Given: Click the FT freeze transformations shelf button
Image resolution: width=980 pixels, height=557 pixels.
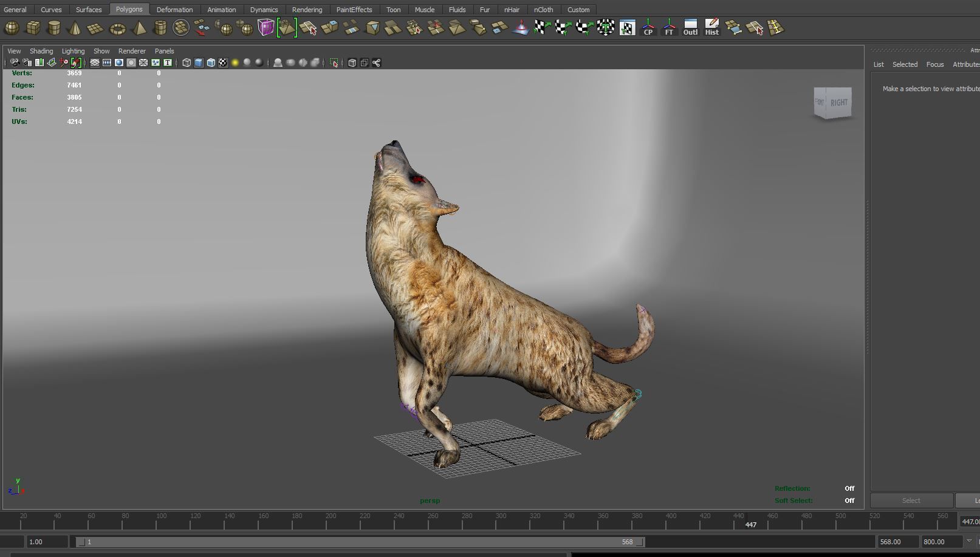Looking at the screenshot, I should coord(669,28).
